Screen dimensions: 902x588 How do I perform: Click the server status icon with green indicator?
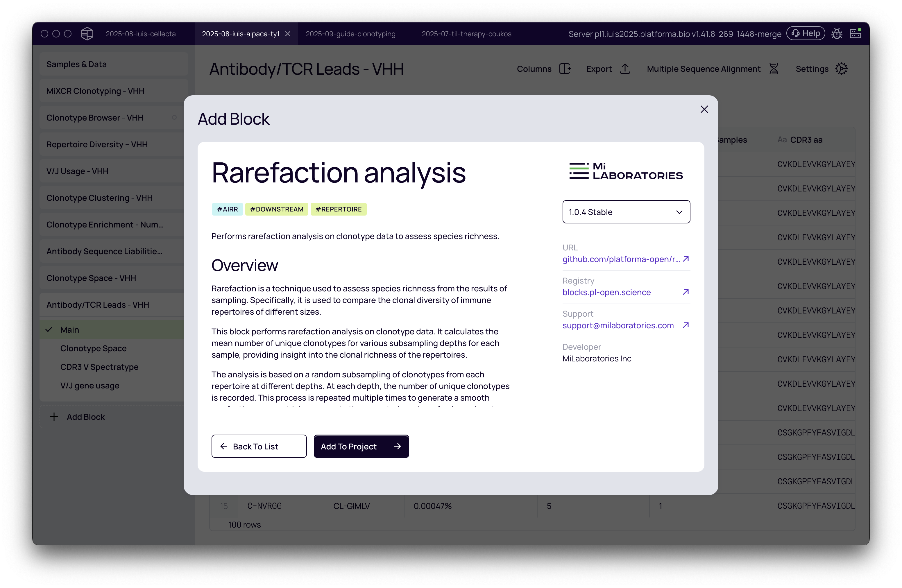pyautogui.click(x=856, y=33)
